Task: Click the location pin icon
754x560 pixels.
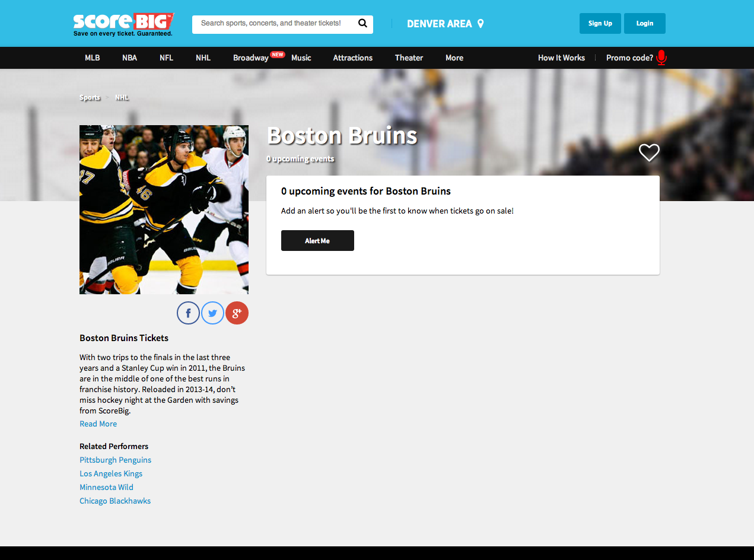Action: tap(481, 24)
